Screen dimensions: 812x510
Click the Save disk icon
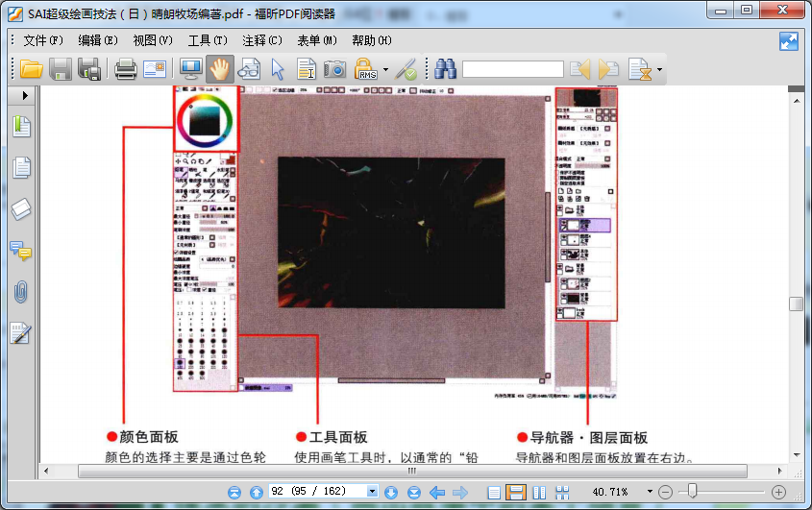click(61, 69)
